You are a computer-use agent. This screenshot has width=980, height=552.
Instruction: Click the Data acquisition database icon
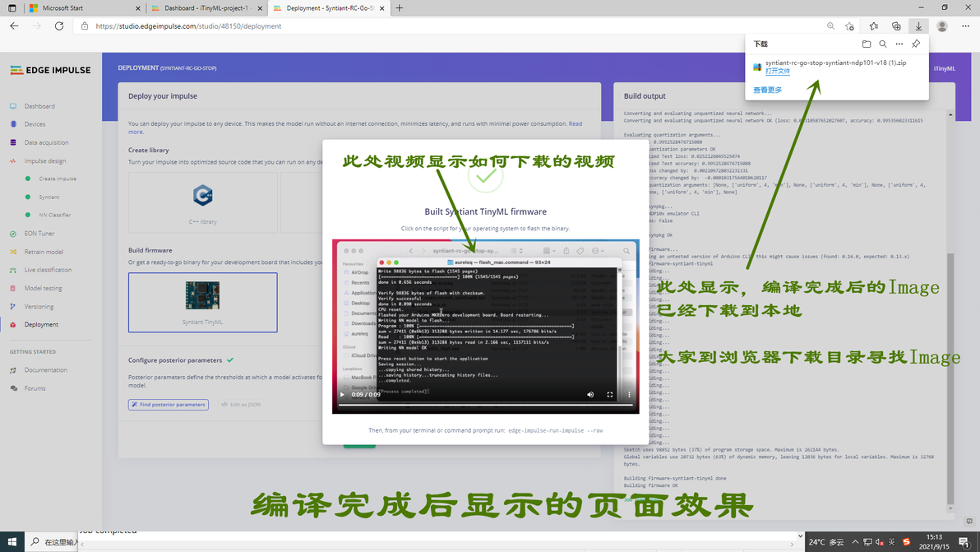point(13,142)
